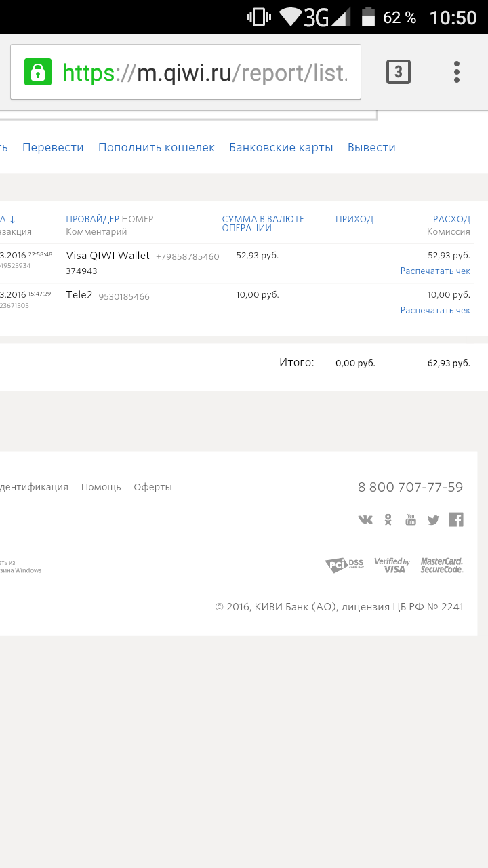Select the КИВИ Банк copyright line
488x868 pixels.
click(x=340, y=607)
